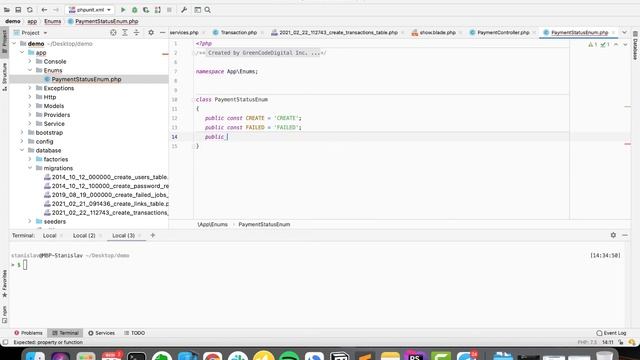Open the Favorites side tool window
The width and height of the screenshot is (640, 360).
[4, 284]
